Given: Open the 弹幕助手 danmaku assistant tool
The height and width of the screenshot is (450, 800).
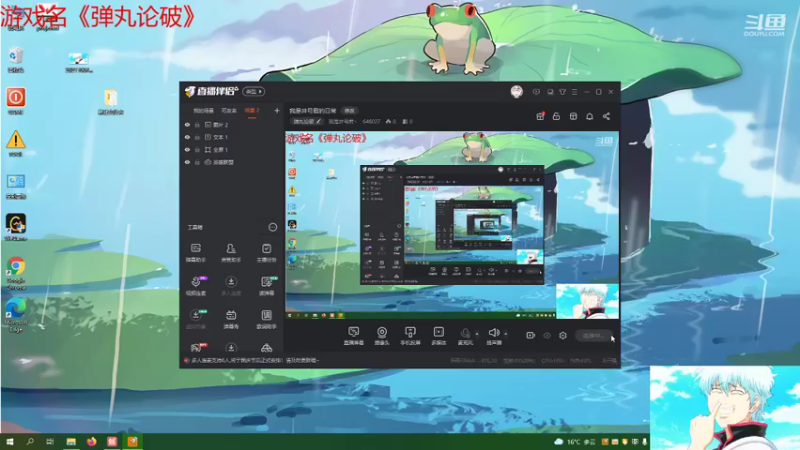Looking at the screenshot, I should tap(195, 253).
